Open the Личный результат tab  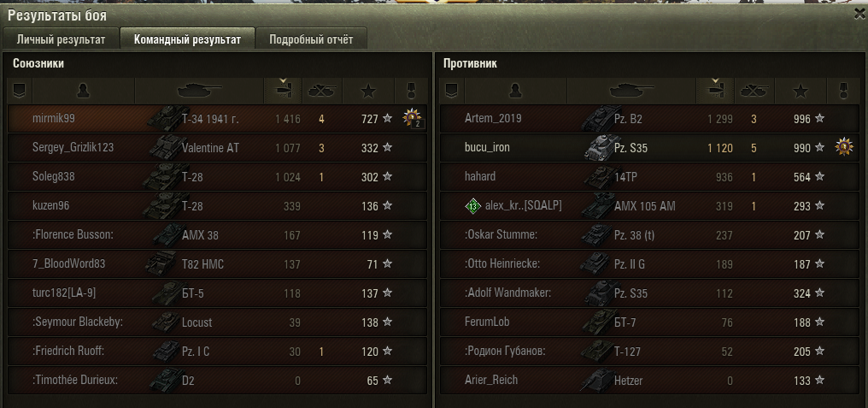click(61, 39)
